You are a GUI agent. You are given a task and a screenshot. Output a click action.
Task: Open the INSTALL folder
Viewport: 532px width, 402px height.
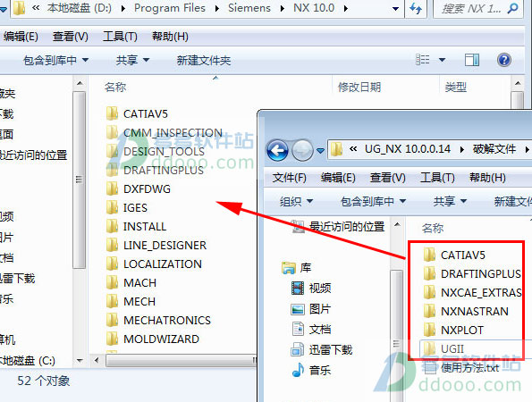point(137,226)
